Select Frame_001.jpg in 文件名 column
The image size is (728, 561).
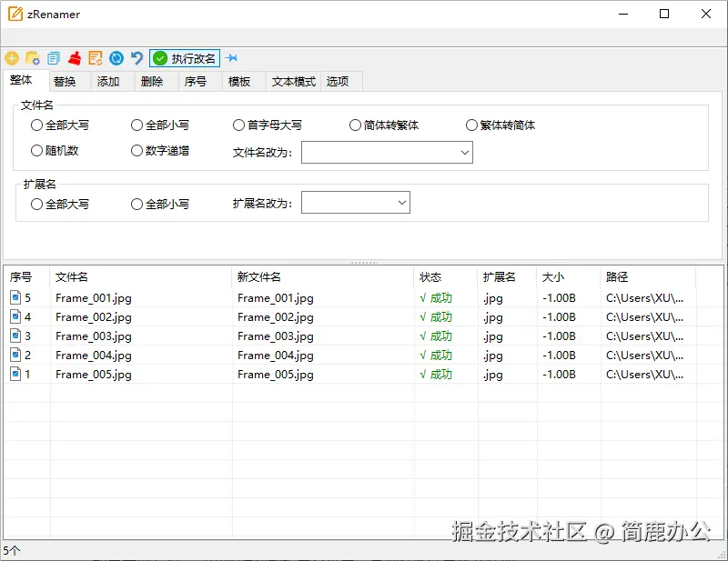tap(94, 298)
